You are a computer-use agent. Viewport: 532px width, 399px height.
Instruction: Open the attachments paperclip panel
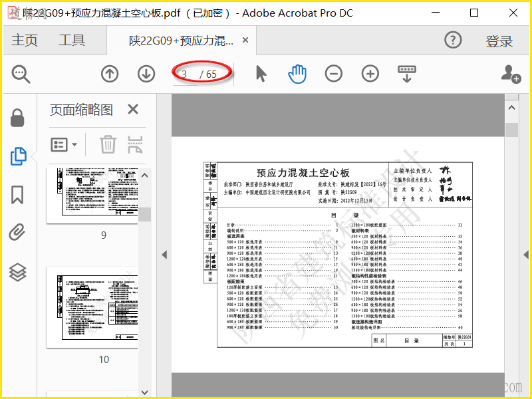tap(17, 232)
